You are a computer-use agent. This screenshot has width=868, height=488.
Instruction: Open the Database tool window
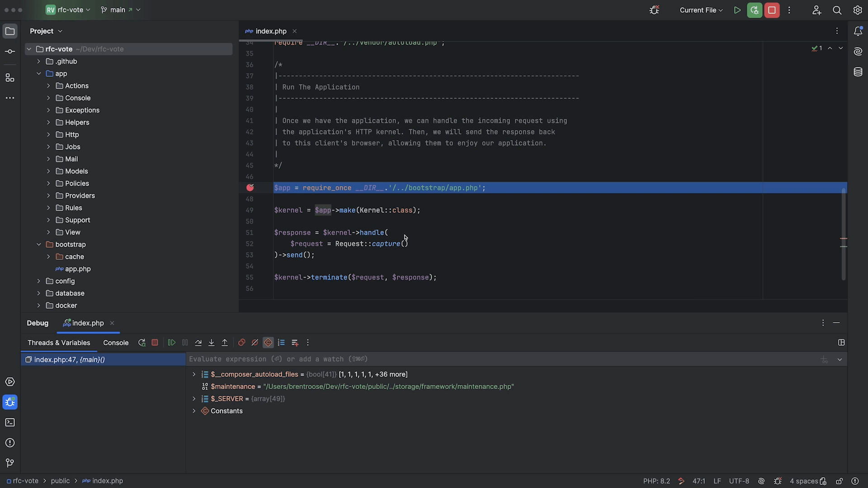click(x=858, y=72)
